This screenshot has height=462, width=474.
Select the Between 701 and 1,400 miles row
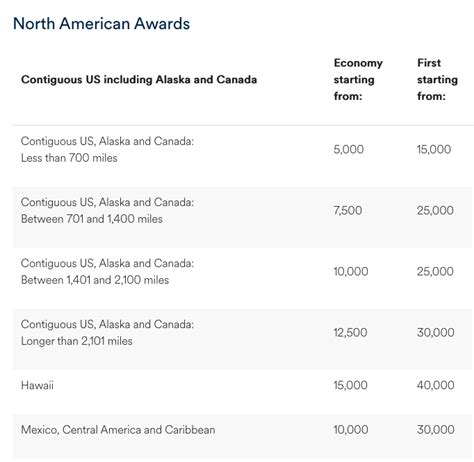[243, 217]
